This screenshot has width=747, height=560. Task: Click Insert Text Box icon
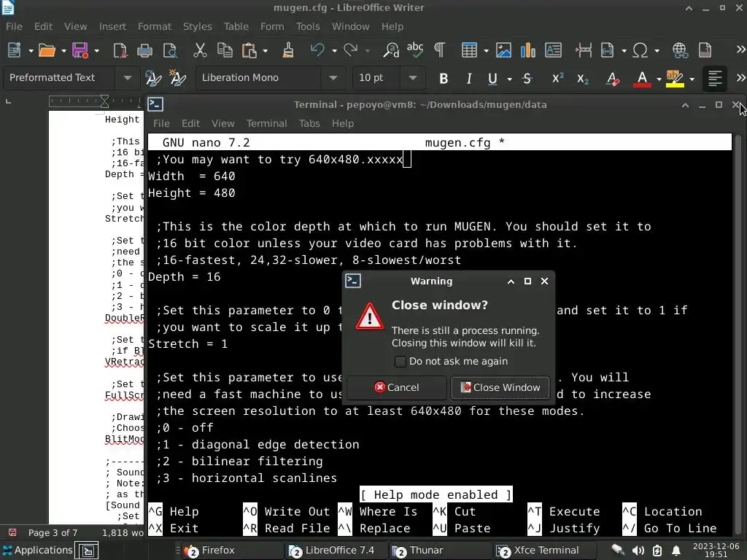pyautogui.click(x=553, y=50)
